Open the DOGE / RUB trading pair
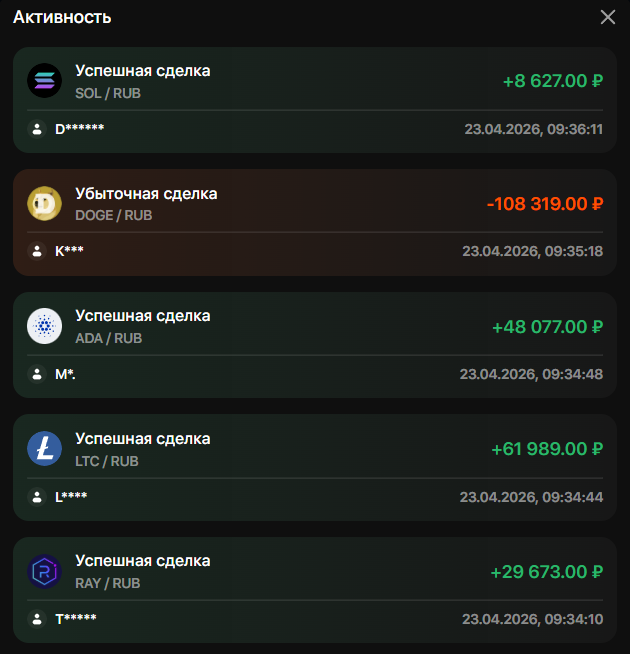The height and width of the screenshot is (654, 630). (x=114, y=215)
